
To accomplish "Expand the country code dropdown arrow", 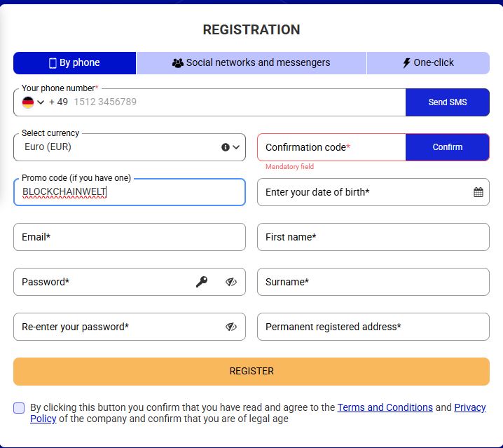I will coord(41,102).
